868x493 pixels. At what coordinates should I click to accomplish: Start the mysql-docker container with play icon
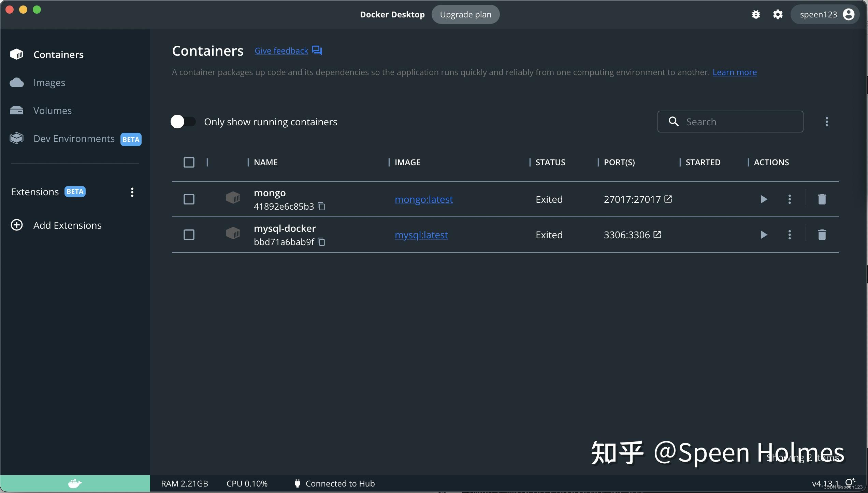(x=764, y=235)
